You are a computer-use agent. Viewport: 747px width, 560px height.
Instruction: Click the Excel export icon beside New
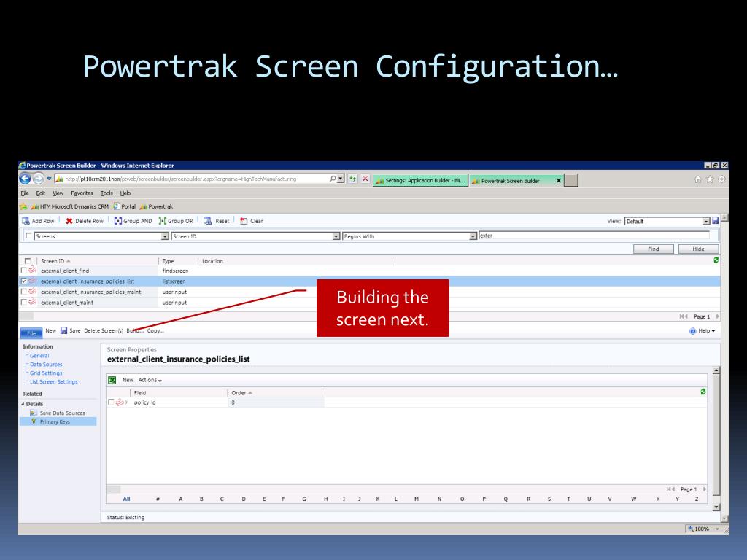tap(112, 380)
